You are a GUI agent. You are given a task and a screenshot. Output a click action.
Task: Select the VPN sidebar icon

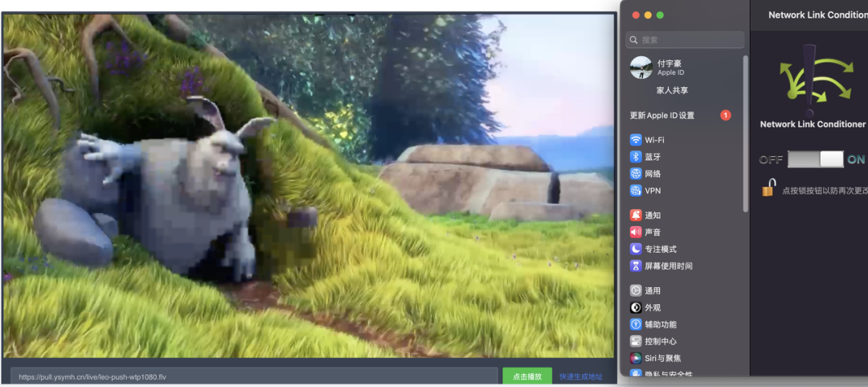click(636, 191)
